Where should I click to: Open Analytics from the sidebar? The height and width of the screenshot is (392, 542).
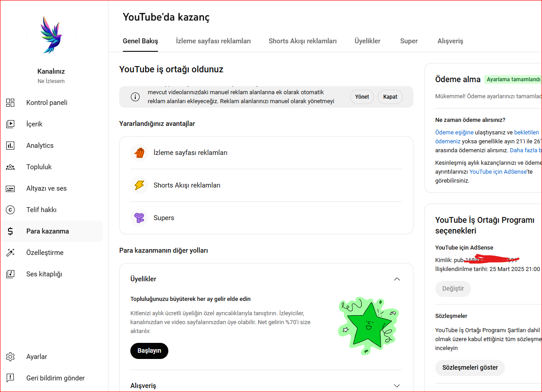(x=51, y=146)
